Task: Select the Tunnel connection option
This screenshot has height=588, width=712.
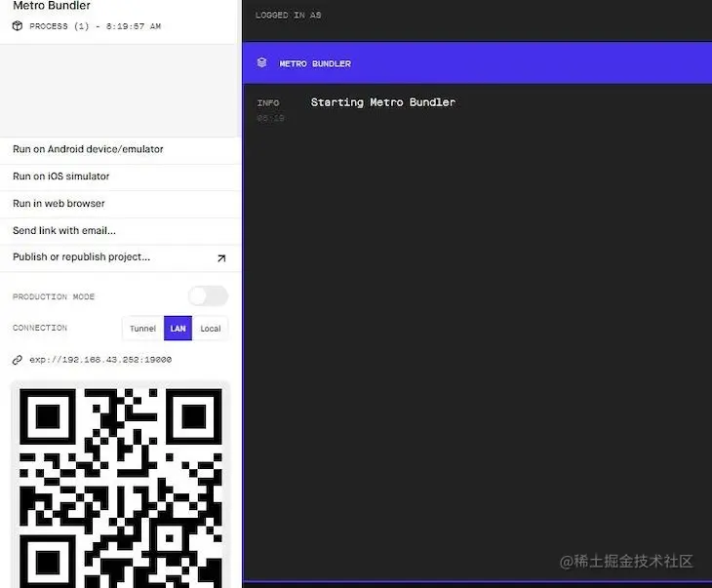Action: click(x=142, y=329)
